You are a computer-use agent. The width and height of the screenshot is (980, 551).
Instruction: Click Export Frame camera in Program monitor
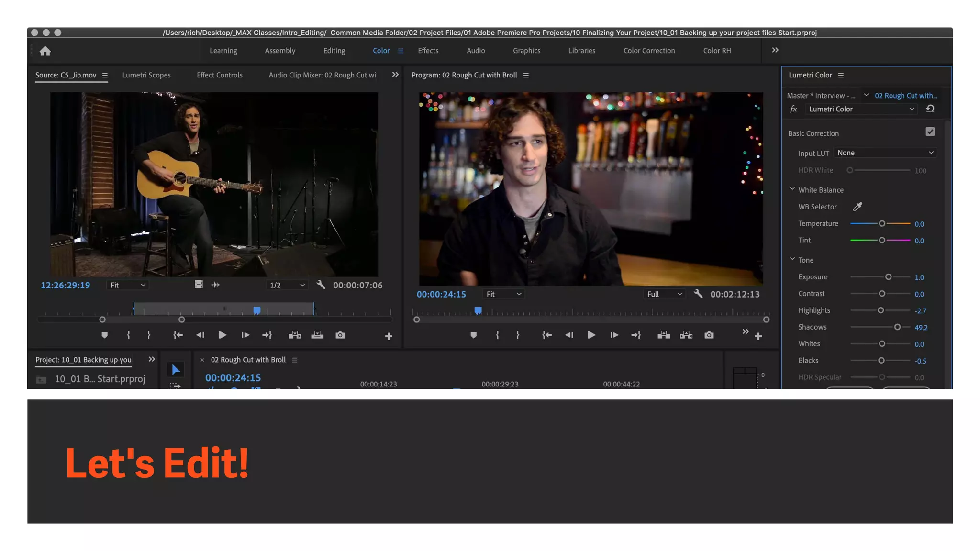tap(709, 335)
